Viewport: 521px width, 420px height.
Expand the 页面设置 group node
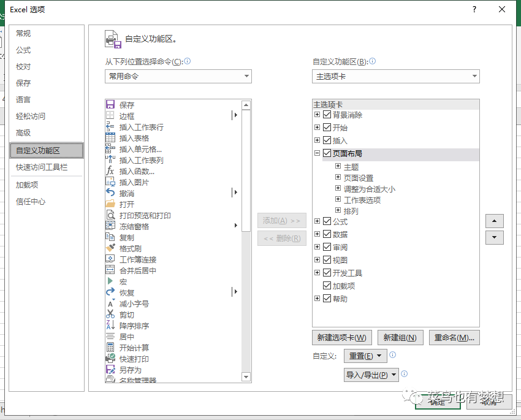[x=338, y=177]
